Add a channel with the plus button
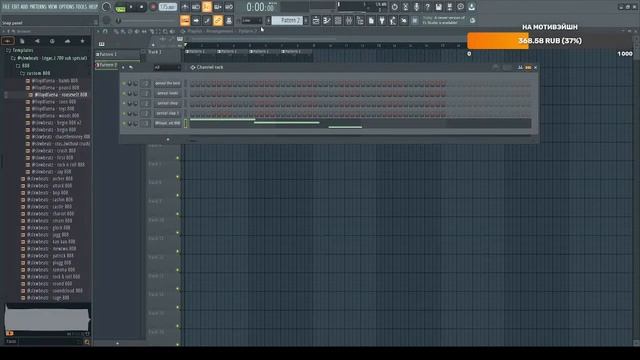Viewport: 640px width, 360px height. [x=168, y=140]
